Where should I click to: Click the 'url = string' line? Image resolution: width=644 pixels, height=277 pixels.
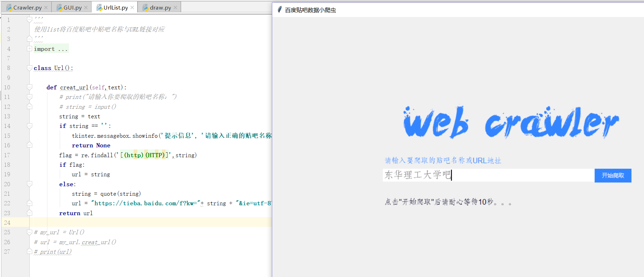tap(91, 174)
